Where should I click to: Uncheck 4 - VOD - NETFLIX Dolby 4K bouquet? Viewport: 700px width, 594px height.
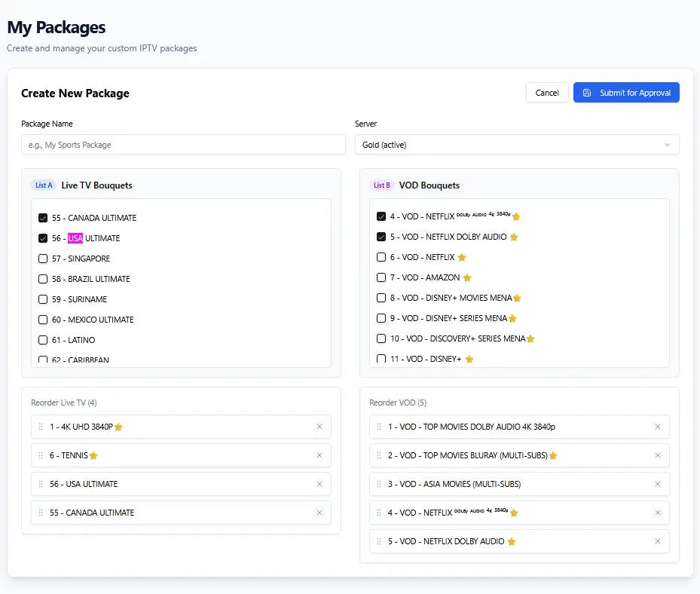click(x=381, y=216)
